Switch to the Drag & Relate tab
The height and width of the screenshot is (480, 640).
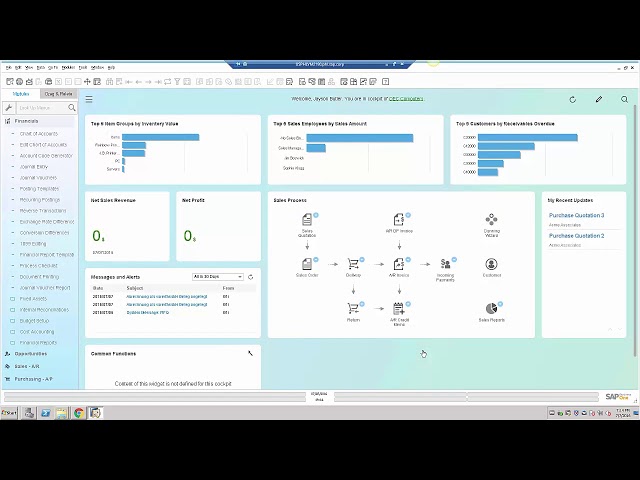pos(58,94)
